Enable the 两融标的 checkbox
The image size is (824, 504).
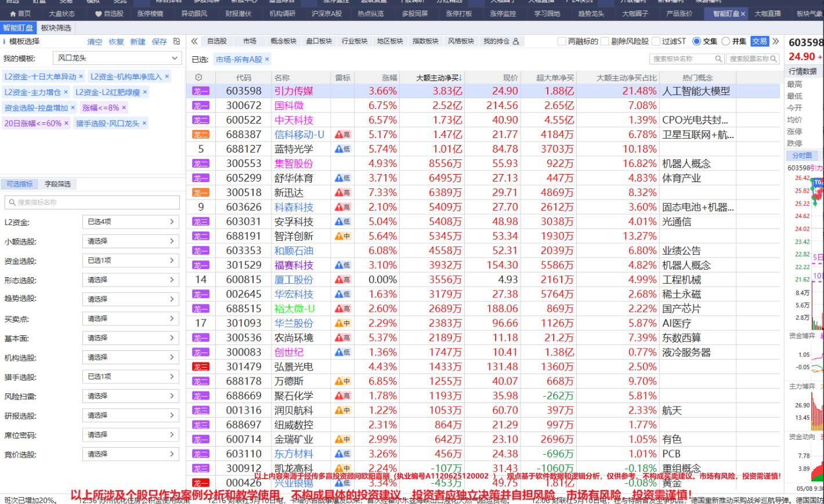pyautogui.click(x=561, y=41)
